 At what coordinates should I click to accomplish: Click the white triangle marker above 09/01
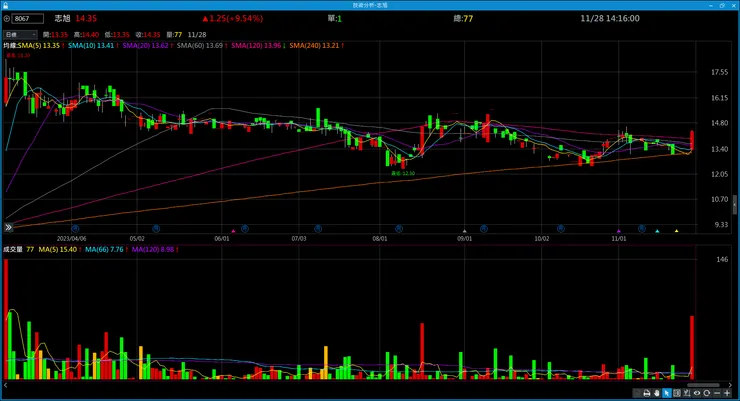point(464,231)
